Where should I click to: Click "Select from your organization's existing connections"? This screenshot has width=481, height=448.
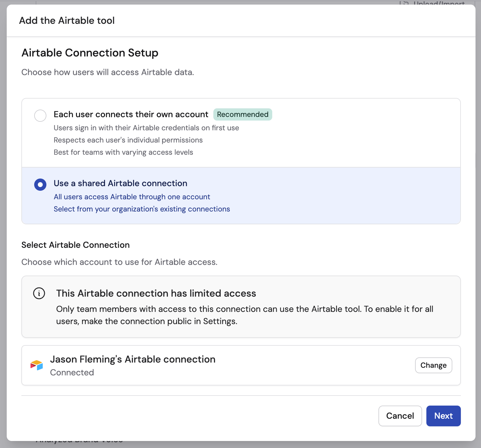coord(142,209)
